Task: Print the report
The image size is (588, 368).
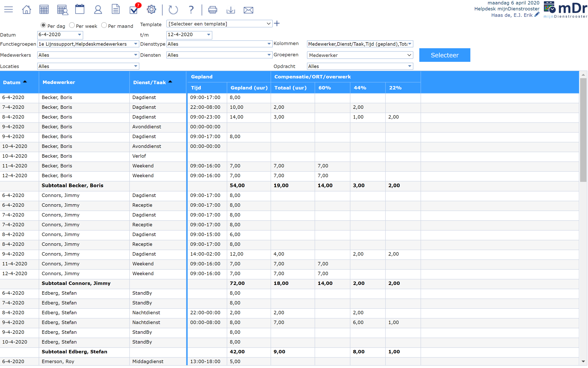Action: 213,10
